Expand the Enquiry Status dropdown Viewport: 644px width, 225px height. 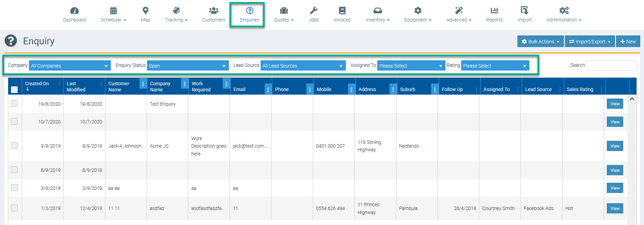click(188, 66)
